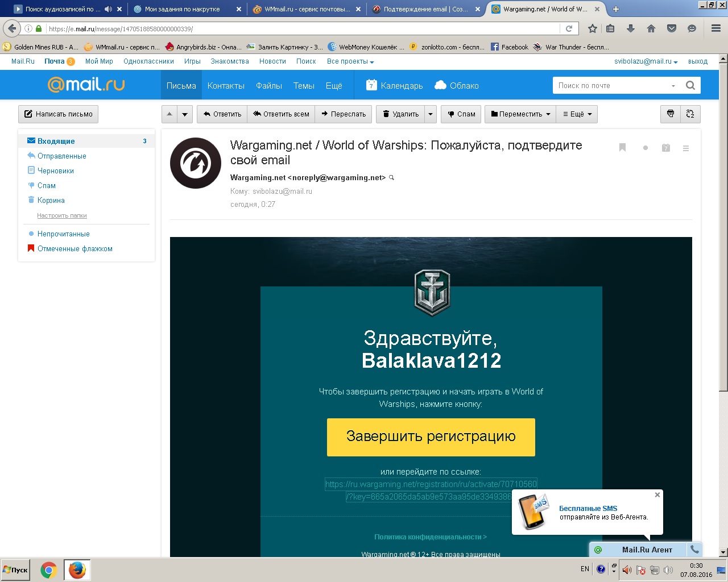The height and width of the screenshot is (582, 728).
Task: Open the Файлы tab
Action: coord(269,85)
